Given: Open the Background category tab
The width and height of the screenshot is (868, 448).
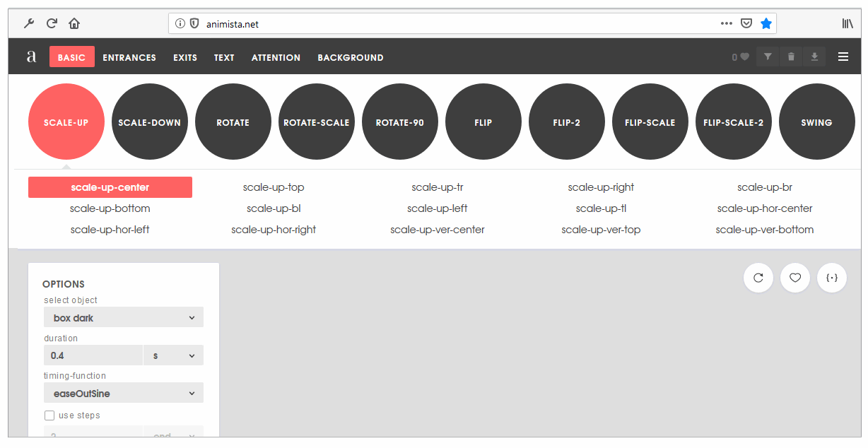Looking at the screenshot, I should pos(351,57).
